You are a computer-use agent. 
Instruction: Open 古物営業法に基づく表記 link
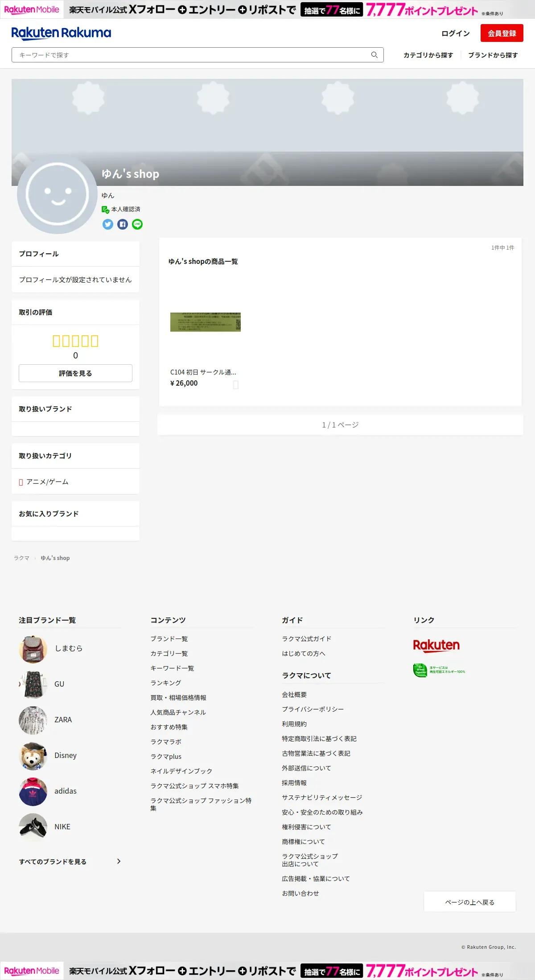316,754
